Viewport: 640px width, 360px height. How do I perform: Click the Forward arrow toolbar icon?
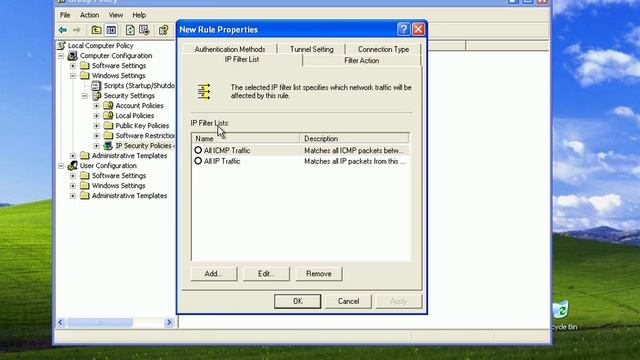pos(76,30)
